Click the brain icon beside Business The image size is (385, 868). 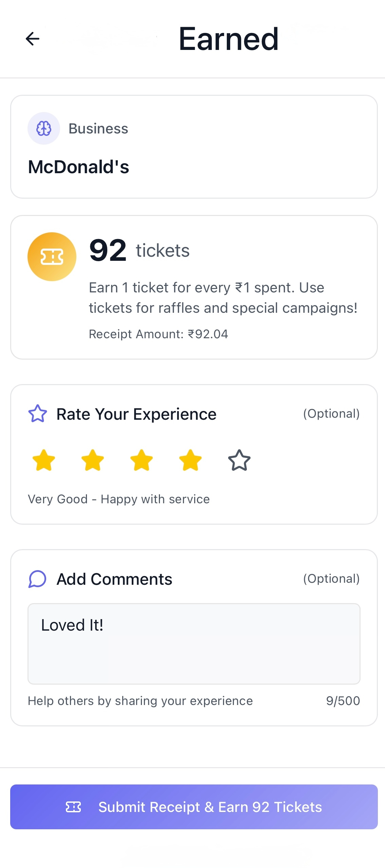click(x=44, y=129)
